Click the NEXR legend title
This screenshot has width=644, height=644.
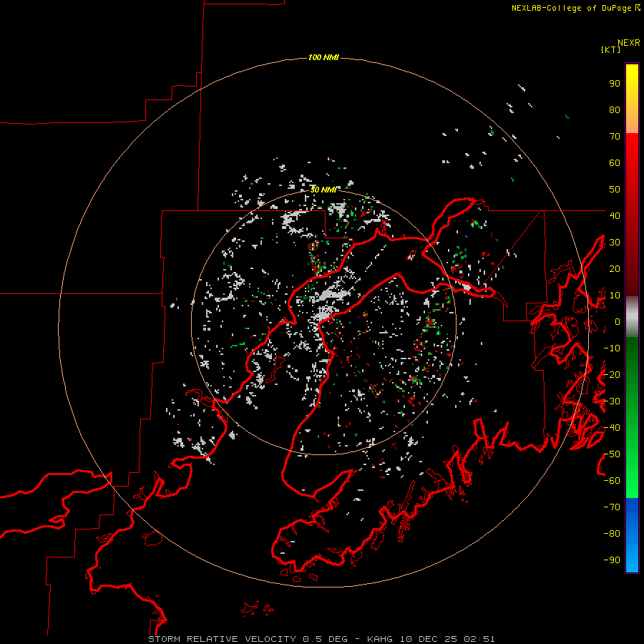point(628,43)
